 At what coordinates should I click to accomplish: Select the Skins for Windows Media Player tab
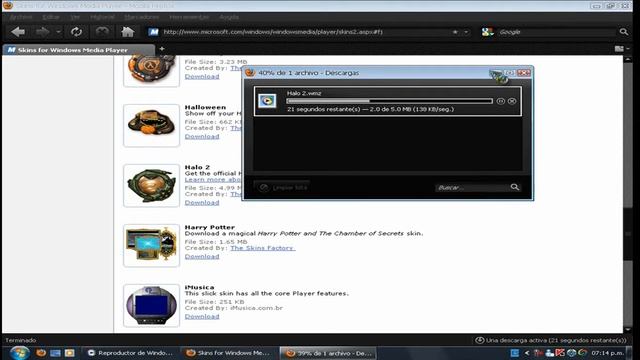click(x=78, y=50)
